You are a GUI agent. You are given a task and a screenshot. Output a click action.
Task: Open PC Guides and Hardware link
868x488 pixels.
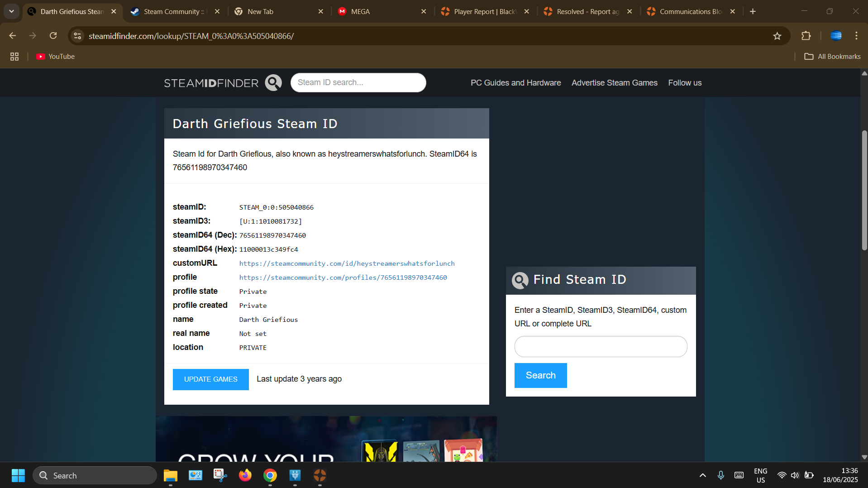(515, 83)
